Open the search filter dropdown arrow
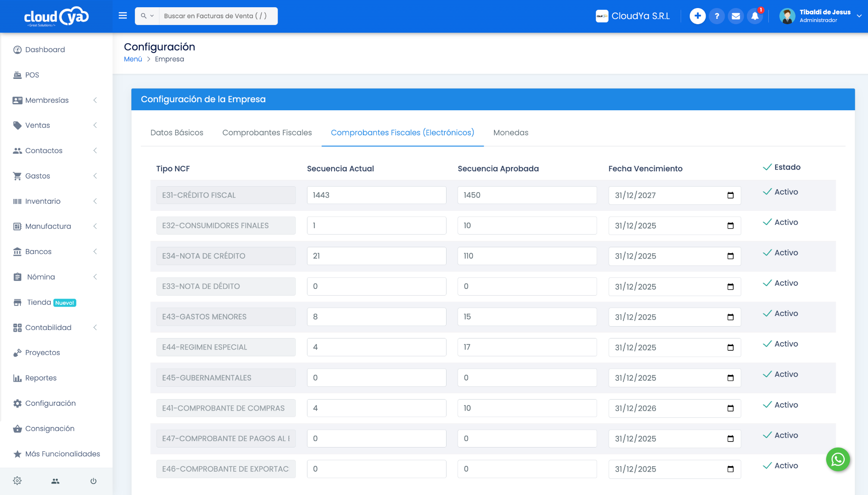Viewport: 868px width, 495px height. (x=148, y=16)
